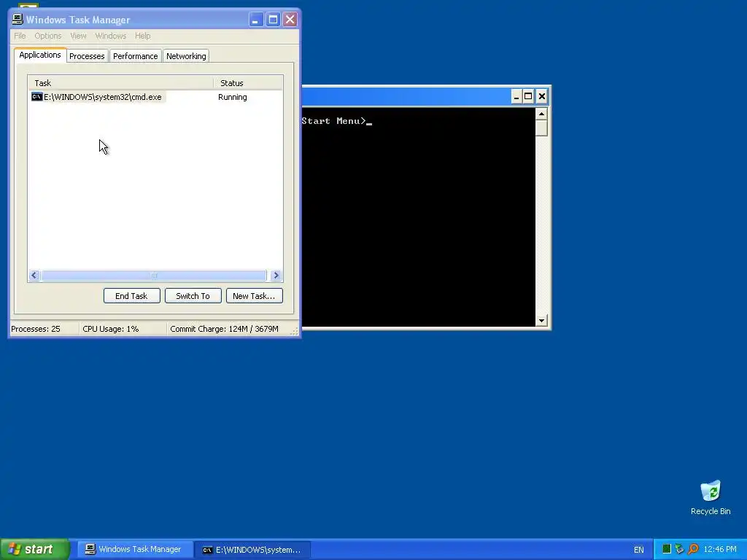747x560 pixels.
Task: Sort the list by the Status column header
Action: click(248, 83)
